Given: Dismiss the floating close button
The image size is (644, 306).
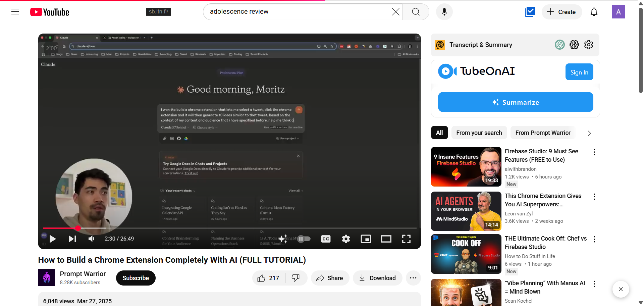Looking at the screenshot, I should coord(621,289).
